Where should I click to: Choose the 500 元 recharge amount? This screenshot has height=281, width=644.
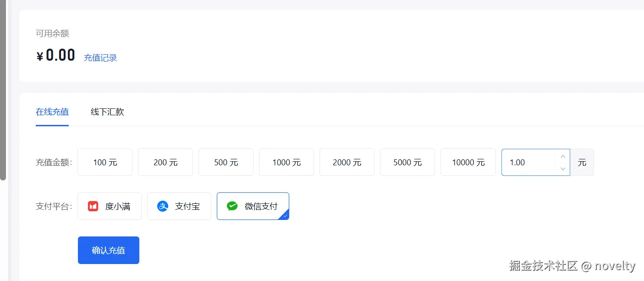(x=226, y=162)
